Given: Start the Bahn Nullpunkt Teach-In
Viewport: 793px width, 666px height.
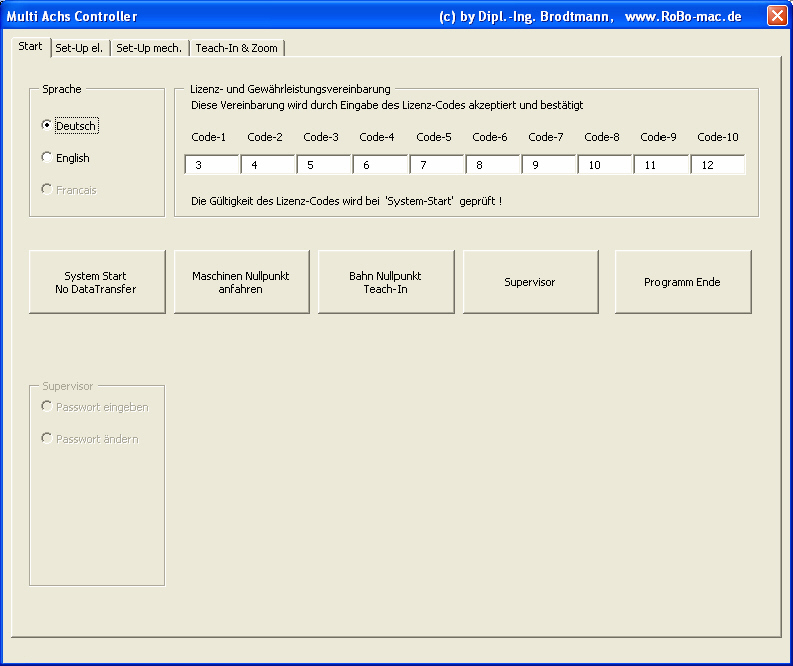Looking at the screenshot, I should coord(385,282).
